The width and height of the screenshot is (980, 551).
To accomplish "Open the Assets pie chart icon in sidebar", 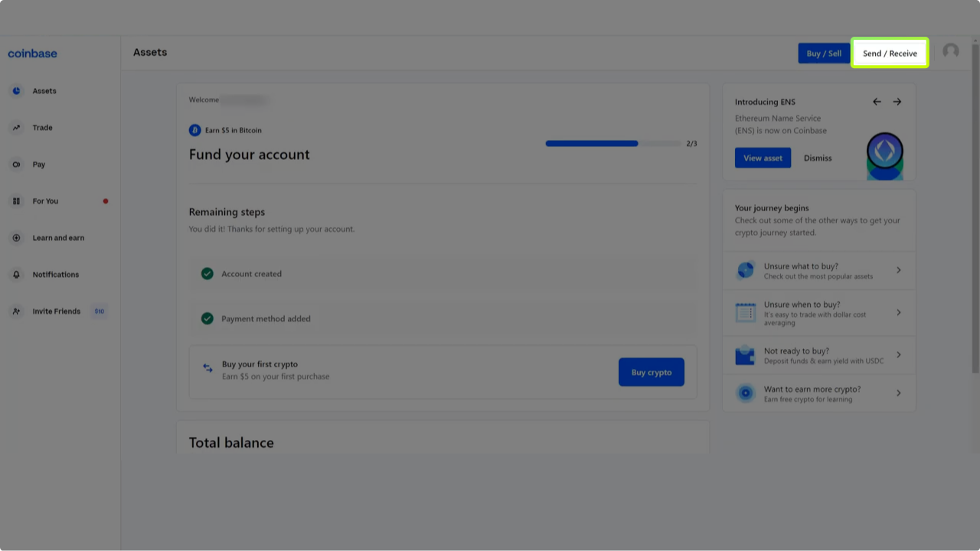I will 16,91.
